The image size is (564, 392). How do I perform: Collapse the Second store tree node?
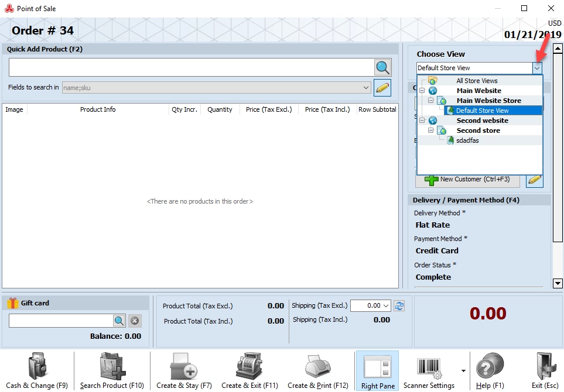pyautogui.click(x=431, y=130)
